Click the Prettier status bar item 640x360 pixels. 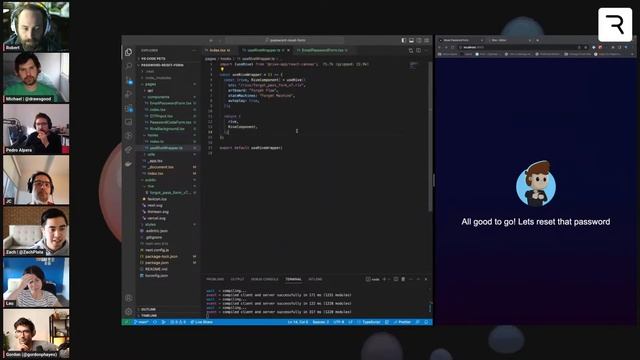pos(402,322)
